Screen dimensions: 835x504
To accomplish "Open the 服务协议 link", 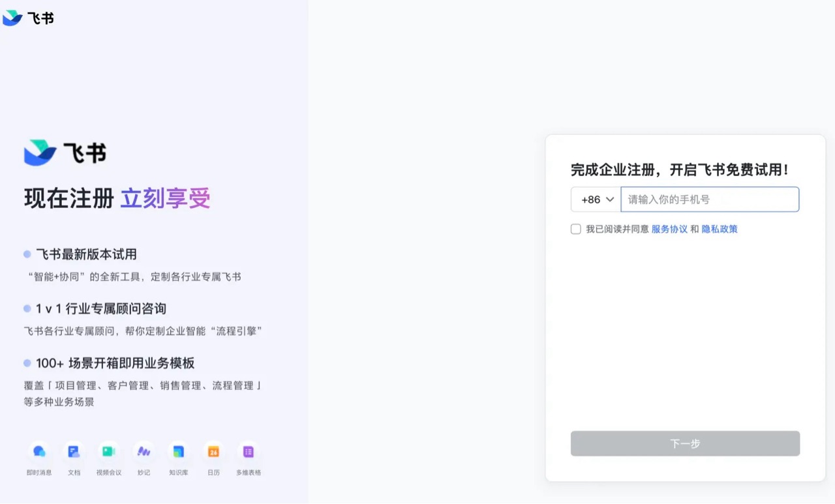I will pos(669,229).
